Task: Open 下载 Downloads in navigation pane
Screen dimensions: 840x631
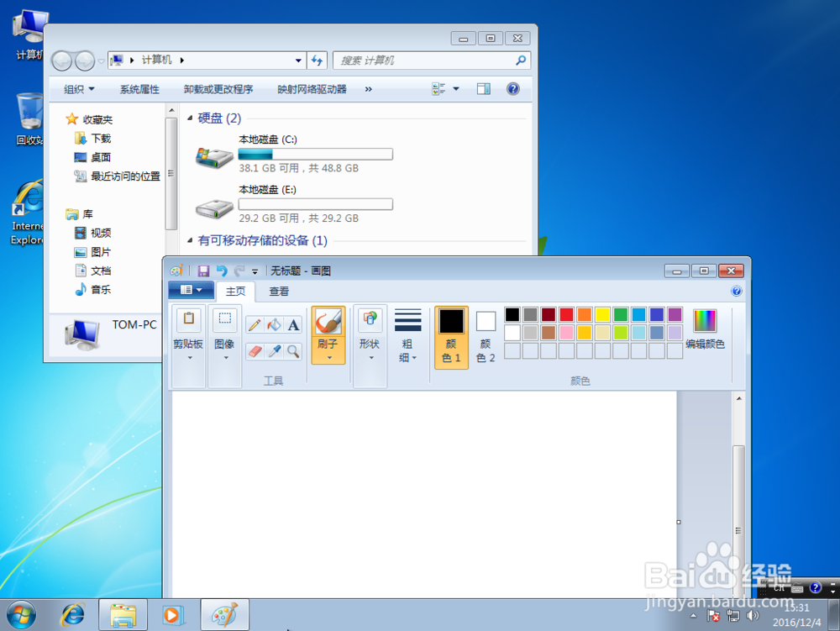Action: (x=92, y=139)
